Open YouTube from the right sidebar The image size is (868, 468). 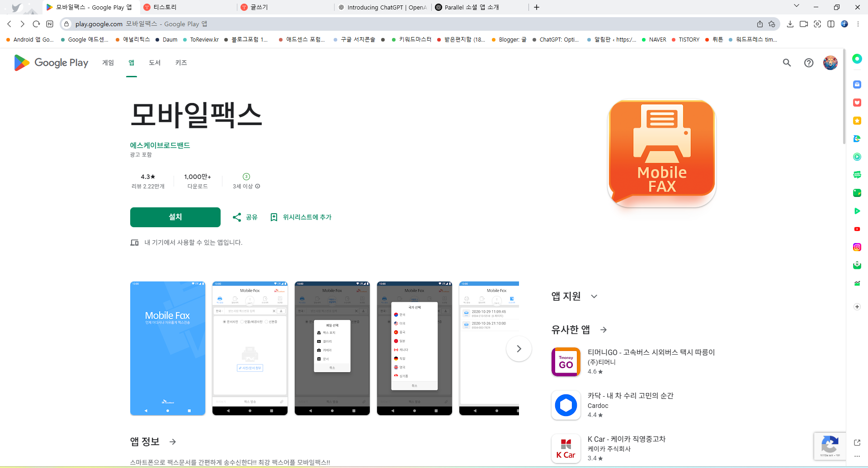coord(857,229)
